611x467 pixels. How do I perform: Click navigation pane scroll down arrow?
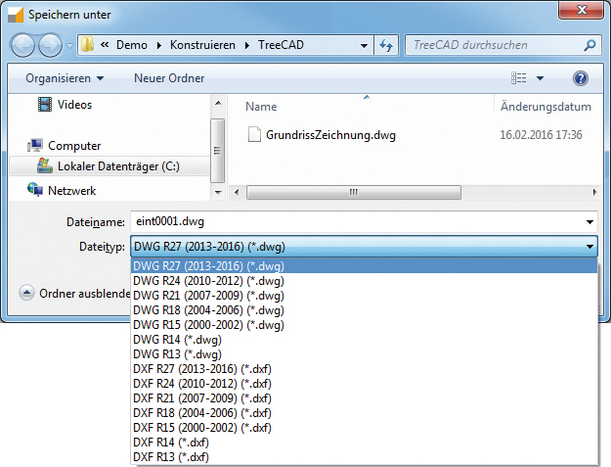tap(218, 192)
